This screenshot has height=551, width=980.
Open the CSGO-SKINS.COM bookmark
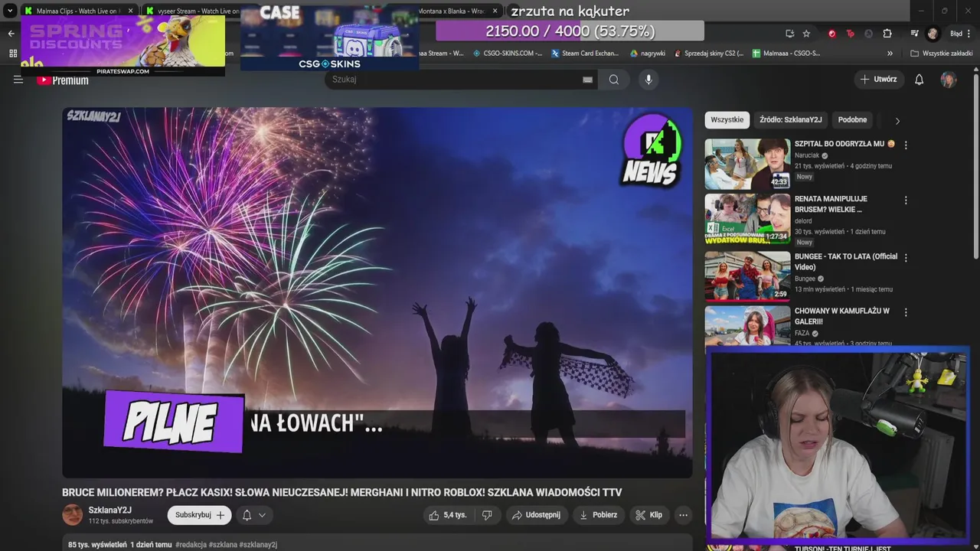tap(508, 53)
